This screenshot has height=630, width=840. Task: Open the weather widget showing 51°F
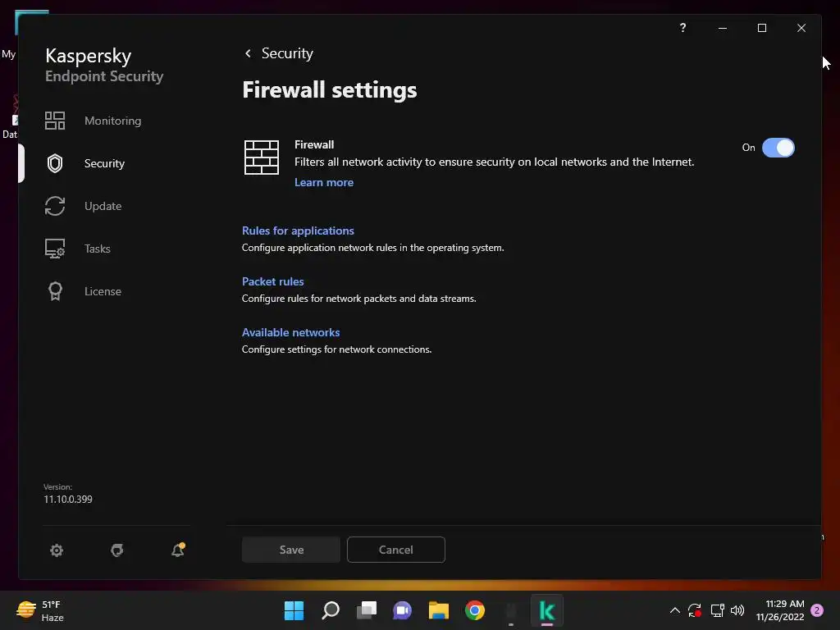pyautogui.click(x=40, y=610)
